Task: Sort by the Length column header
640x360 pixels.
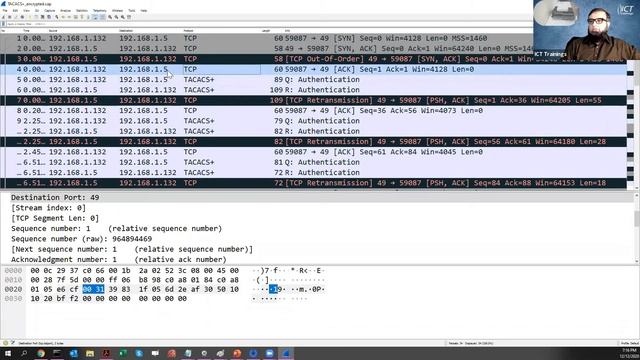Action: point(266,31)
